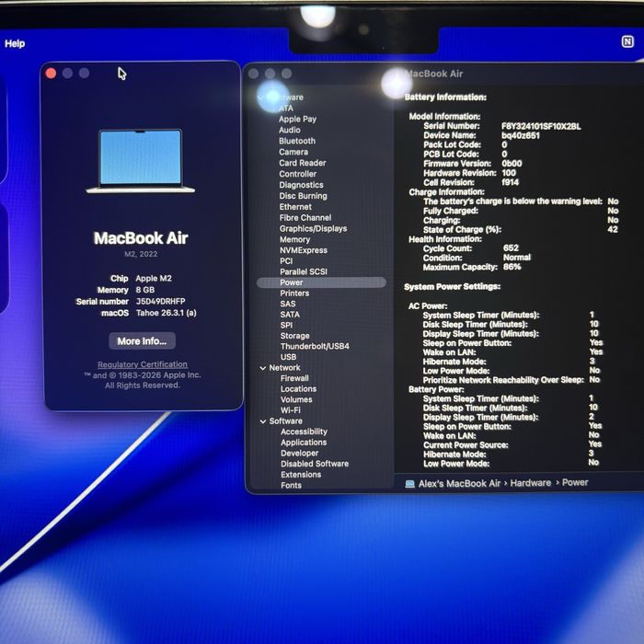Select Disabled Software in the sidebar

pos(315,464)
